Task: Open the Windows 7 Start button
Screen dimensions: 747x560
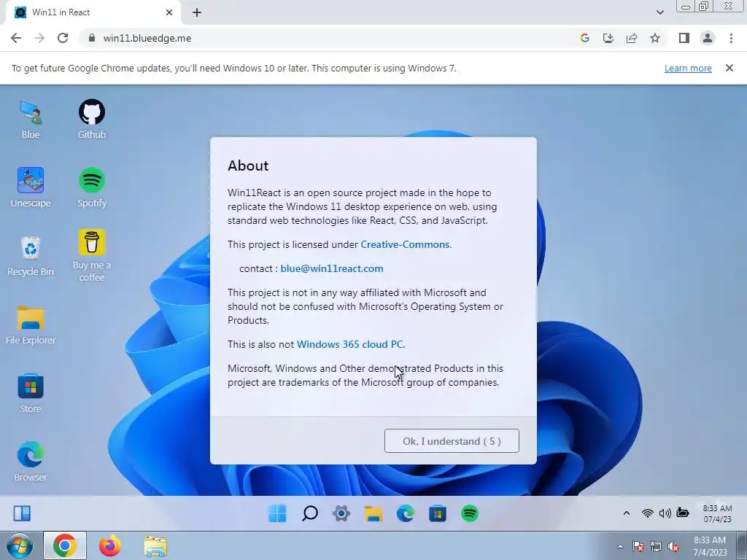Action: point(19,545)
